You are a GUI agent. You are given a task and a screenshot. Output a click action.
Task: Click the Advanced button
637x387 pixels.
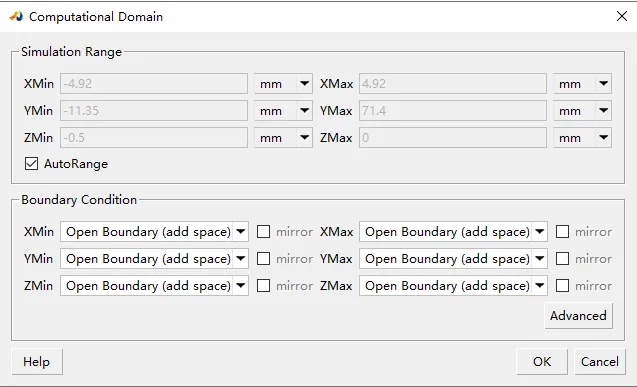[578, 316]
